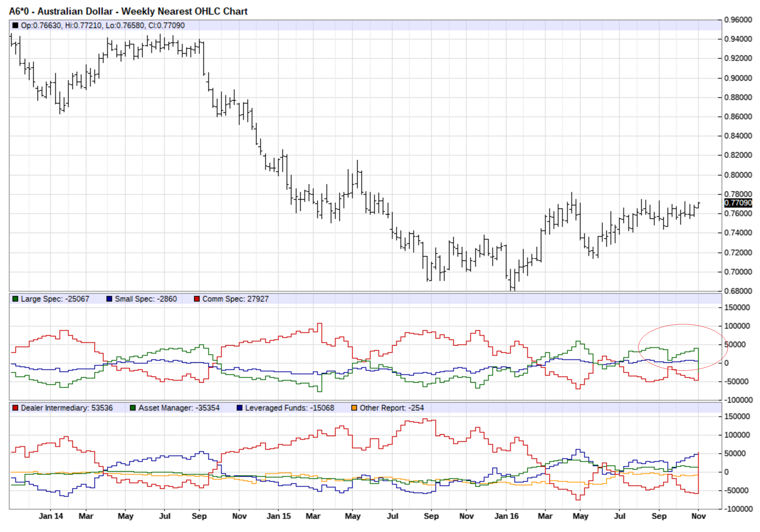Click the green Asset Manager legend swatch

click(133, 408)
